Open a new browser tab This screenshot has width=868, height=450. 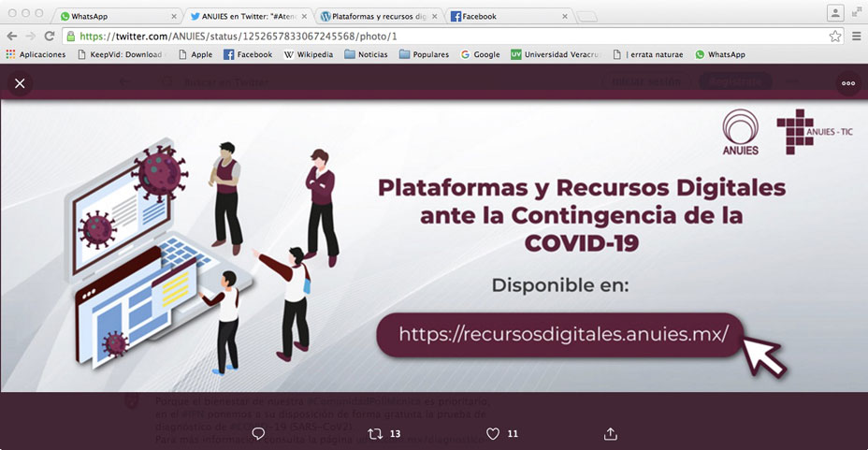pyautogui.click(x=587, y=16)
